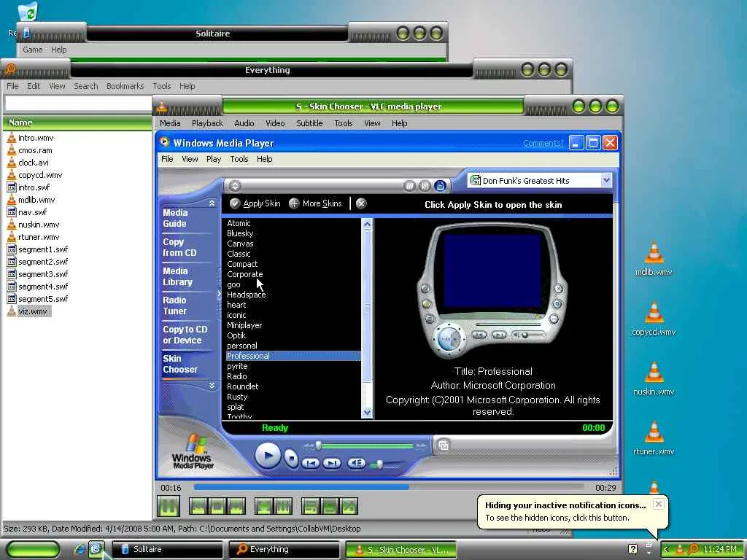Image resolution: width=747 pixels, height=560 pixels.
Task: Click the WMP Fast Forward arrows beside the seek bar
Action: (421, 446)
